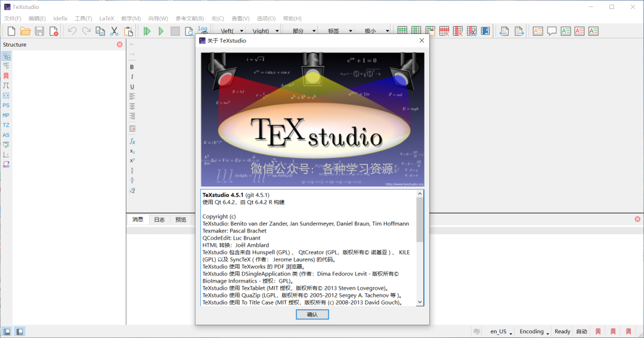Open the MP (MetaPost) sidebar panel
644x338 pixels.
(x=6, y=116)
